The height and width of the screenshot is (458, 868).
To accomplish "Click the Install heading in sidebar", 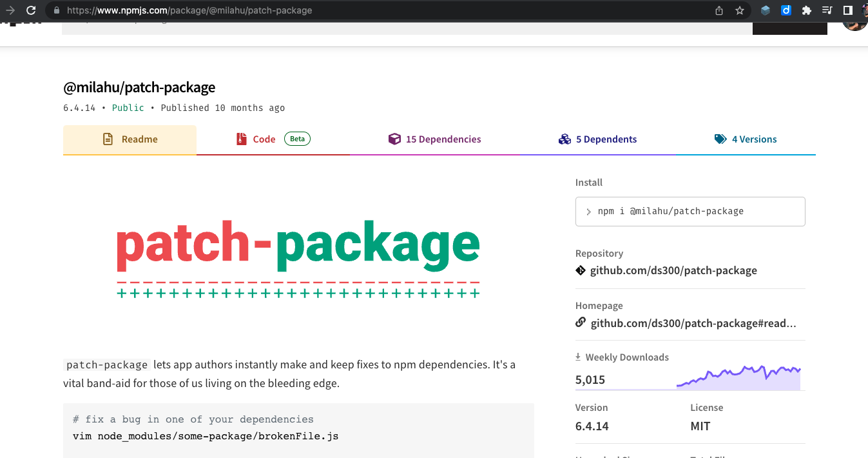I will coord(589,183).
